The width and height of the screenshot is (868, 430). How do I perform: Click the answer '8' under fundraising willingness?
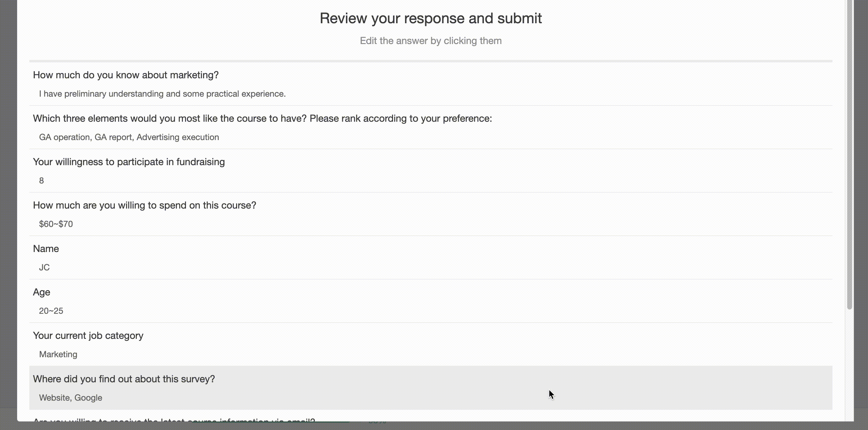pos(41,181)
